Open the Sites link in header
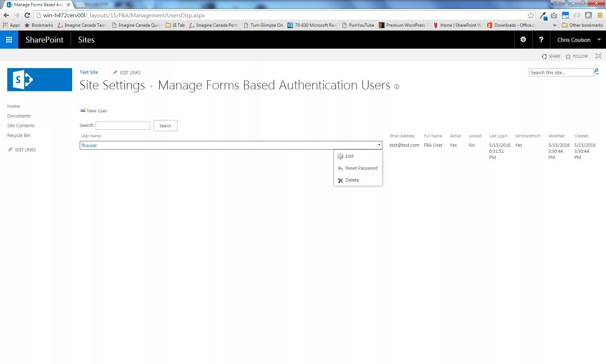 [x=86, y=40]
